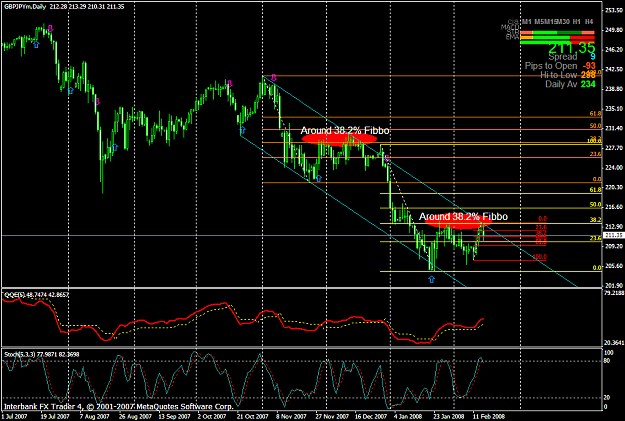The width and height of the screenshot is (625, 421).
Task: Select the 'Around 38.2% Fibbo' label near January 2008
Action: [463, 217]
